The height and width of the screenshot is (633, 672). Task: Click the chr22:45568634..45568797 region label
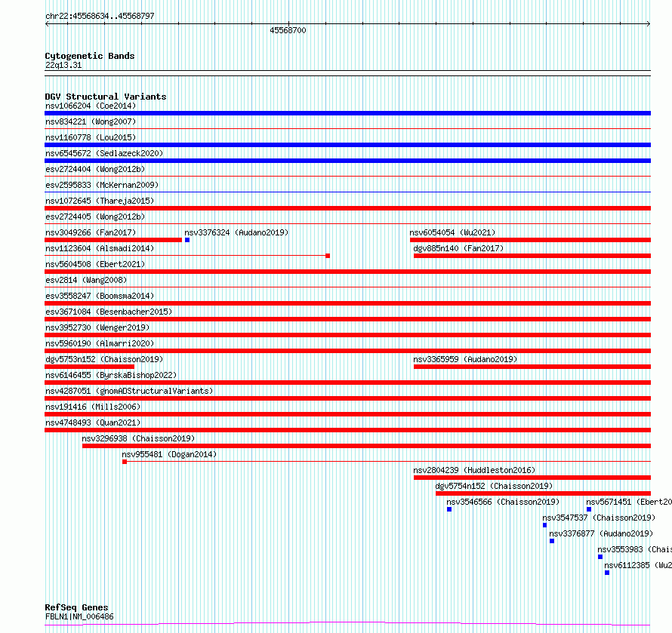[x=100, y=17]
